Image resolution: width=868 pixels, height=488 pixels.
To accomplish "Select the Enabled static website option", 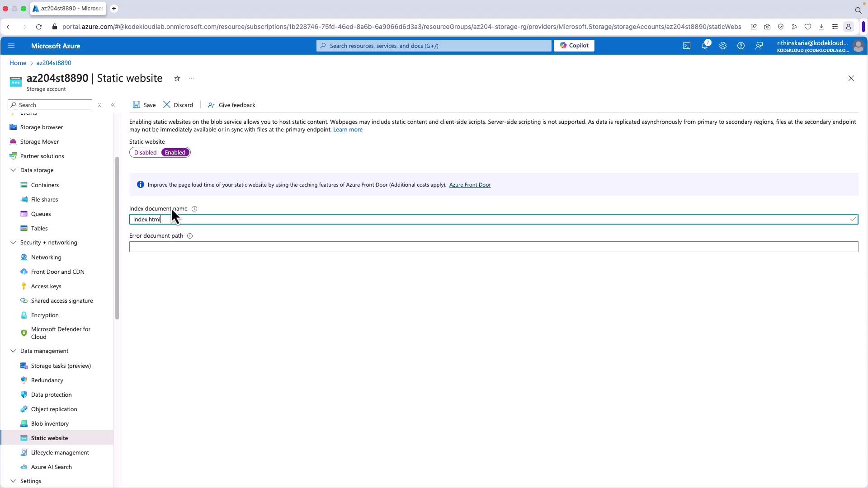I will tap(175, 153).
